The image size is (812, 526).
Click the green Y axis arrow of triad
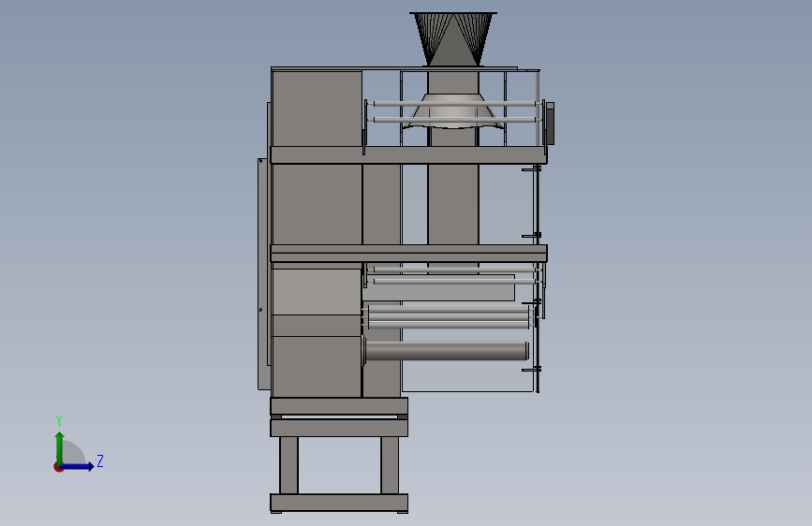(60, 446)
